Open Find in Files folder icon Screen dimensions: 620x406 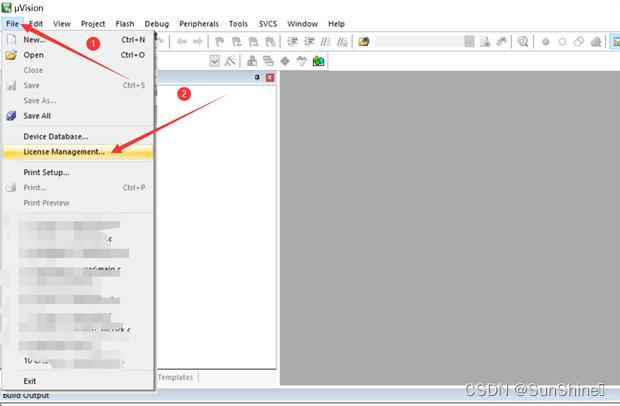coord(364,42)
